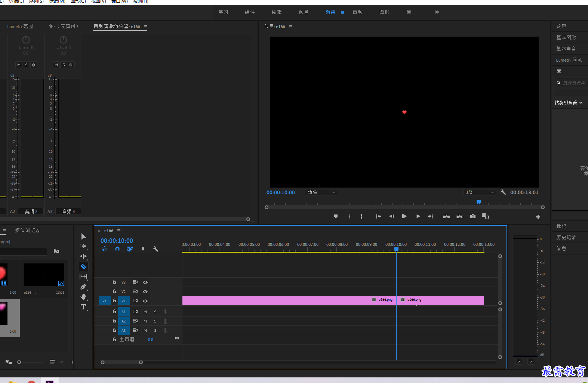The height and width of the screenshot is (383, 588).
Task: Open the program monitor panel menu
Action: coord(291,27)
